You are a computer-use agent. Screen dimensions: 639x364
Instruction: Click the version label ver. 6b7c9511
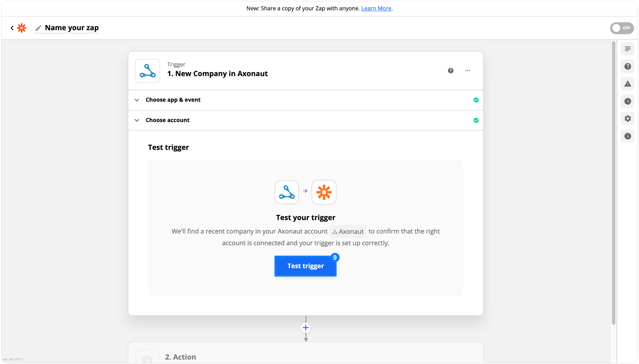(13, 359)
